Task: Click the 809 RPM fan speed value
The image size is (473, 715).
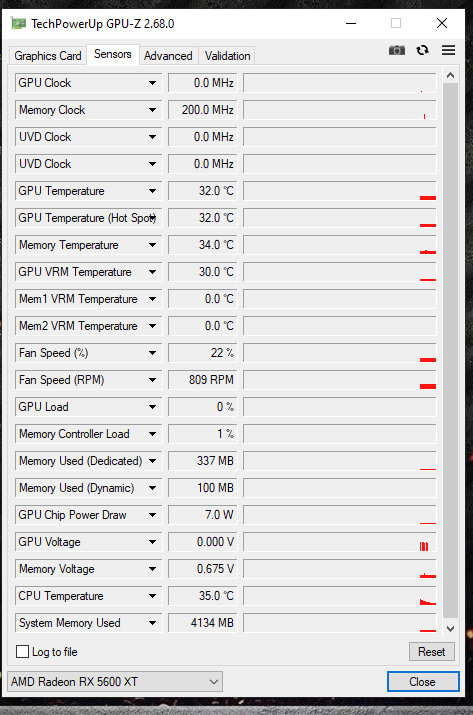Action: point(203,380)
